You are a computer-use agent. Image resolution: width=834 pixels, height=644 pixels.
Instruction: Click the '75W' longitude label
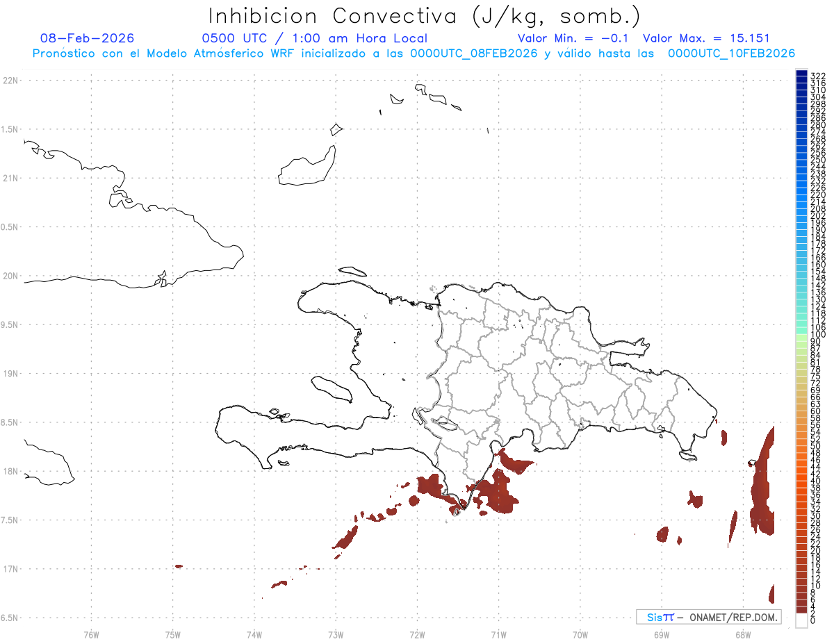pos(172,634)
